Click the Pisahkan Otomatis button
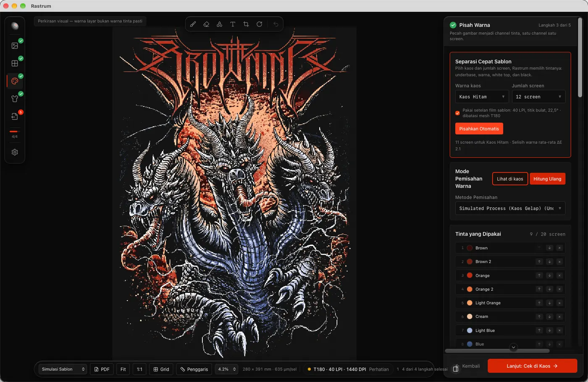 tap(479, 128)
